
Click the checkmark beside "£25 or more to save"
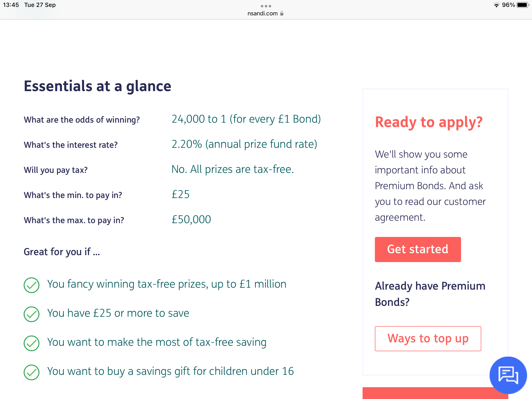click(x=32, y=314)
